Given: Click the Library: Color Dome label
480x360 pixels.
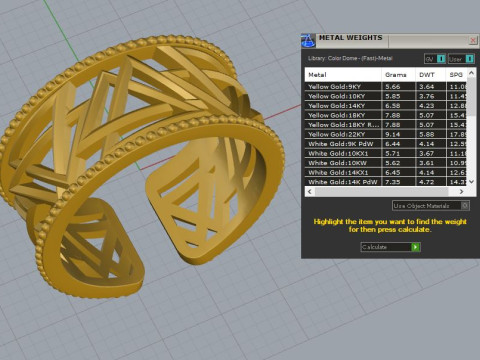Looking at the screenshot, I should [x=350, y=58].
